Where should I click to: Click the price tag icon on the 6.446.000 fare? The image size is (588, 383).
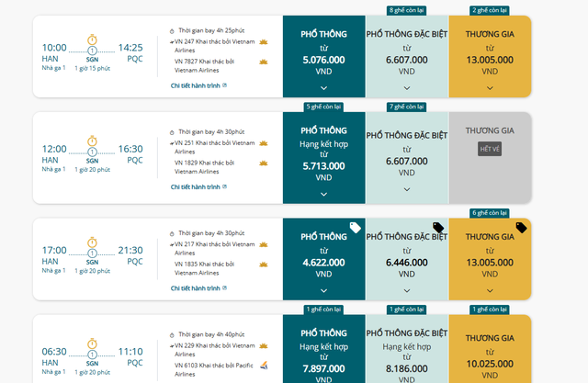(438, 228)
